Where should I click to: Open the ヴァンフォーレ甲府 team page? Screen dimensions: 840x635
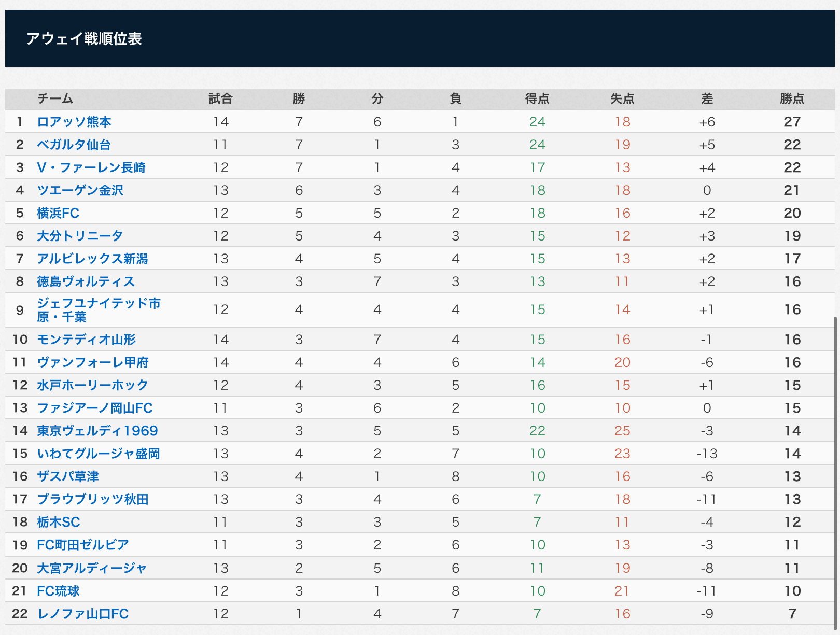pyautogui.click(x=93, y=362)
